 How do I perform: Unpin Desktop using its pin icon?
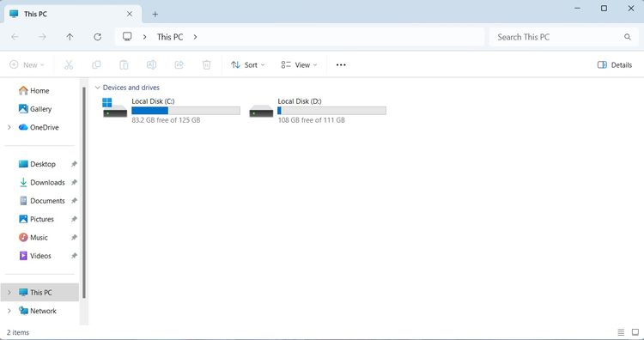pyautogui.click(x=74, y=164)
